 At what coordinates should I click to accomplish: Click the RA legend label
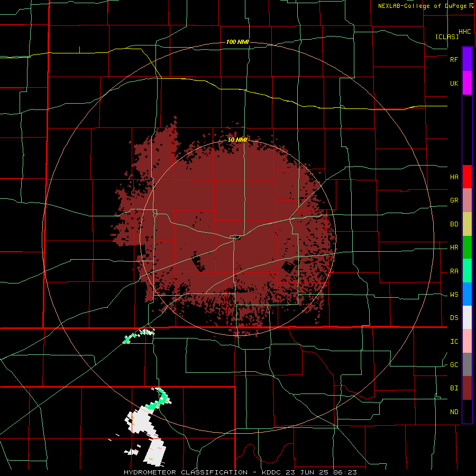tap(454, 271)
